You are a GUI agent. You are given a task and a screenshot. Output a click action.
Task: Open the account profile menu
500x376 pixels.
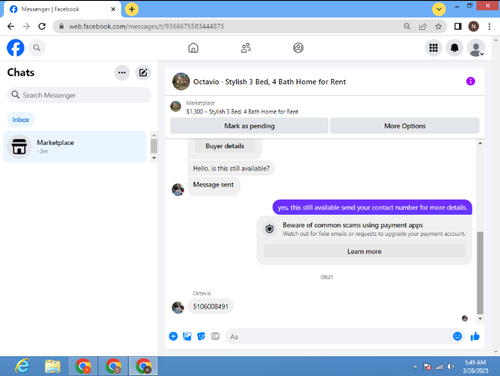tap(476, 48)
